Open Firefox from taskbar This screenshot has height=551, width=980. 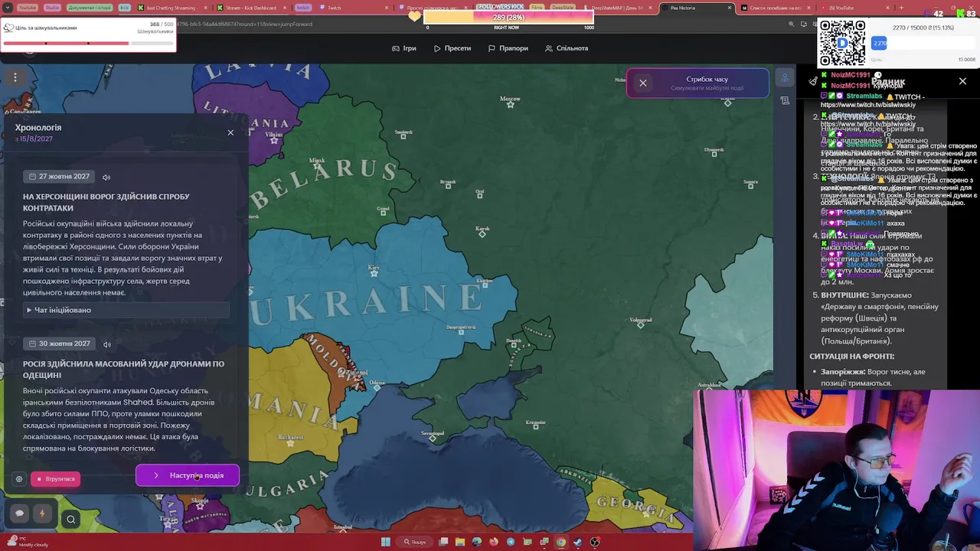pyautogui.click(x=494, y=542)
